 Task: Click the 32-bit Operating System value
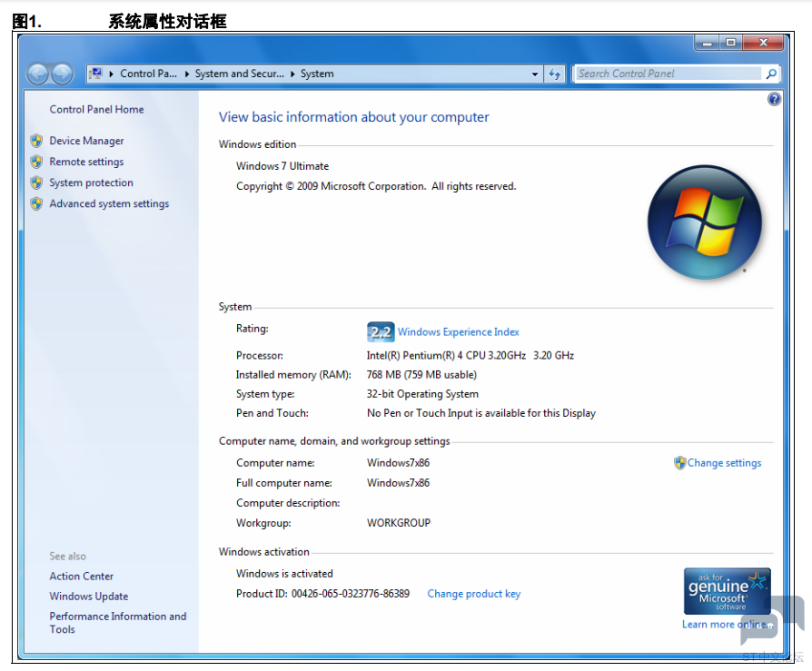click(x=422, y=394)
